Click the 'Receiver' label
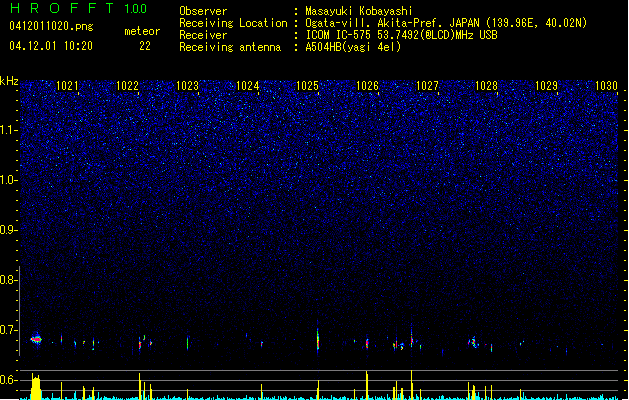The height and width of the screenshot is (400, 629). coord(203,35)
